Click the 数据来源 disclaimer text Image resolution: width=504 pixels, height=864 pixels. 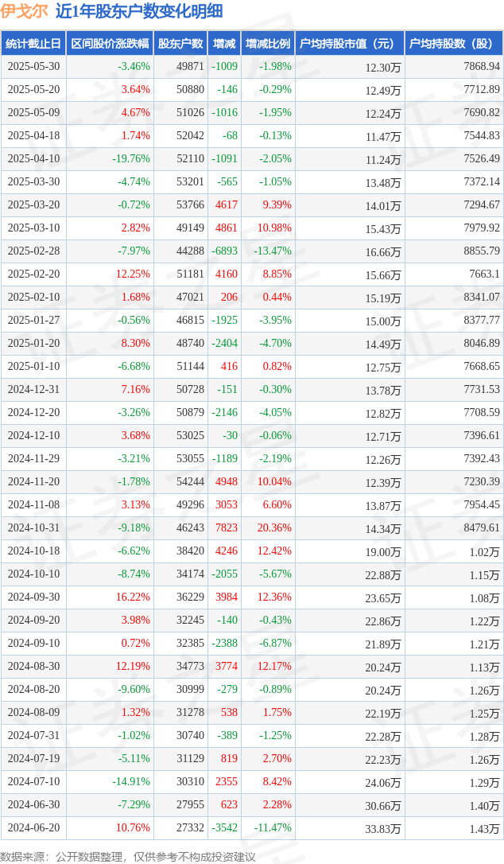(128, 857)
